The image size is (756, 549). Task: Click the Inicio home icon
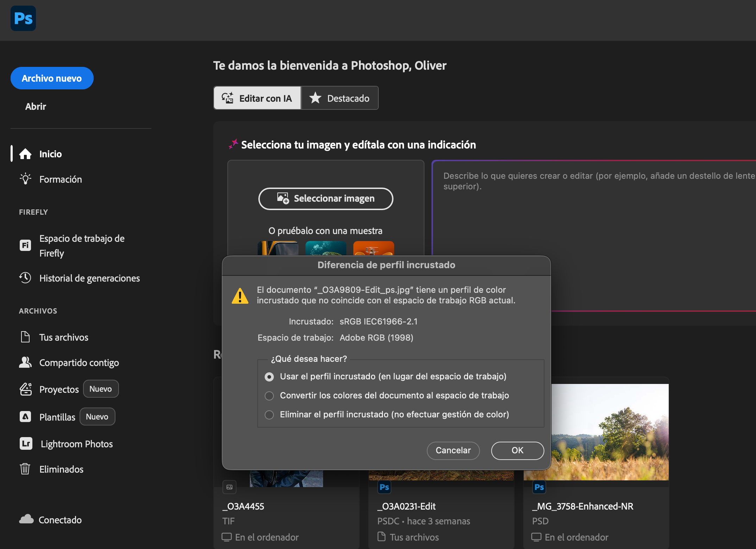click(25, 154)
